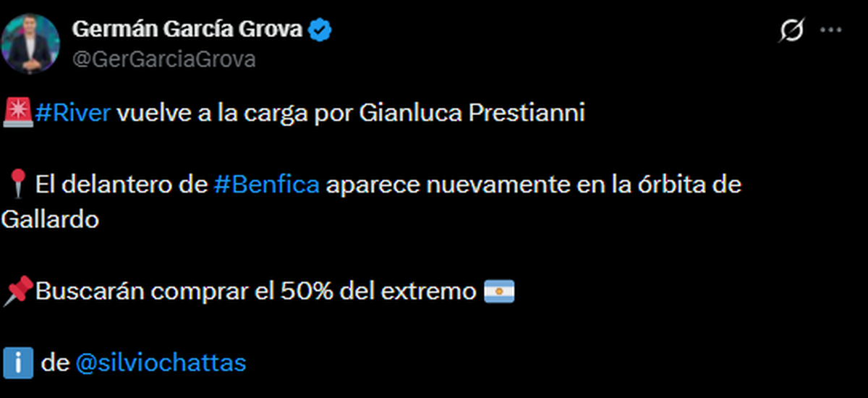Click the name Gianluca Prestianni in the post

coord(471,114)
